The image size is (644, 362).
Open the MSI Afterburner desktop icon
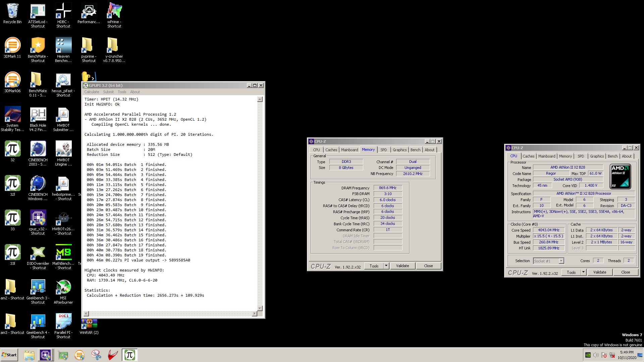pyautogui.click(x=63, y=291)
